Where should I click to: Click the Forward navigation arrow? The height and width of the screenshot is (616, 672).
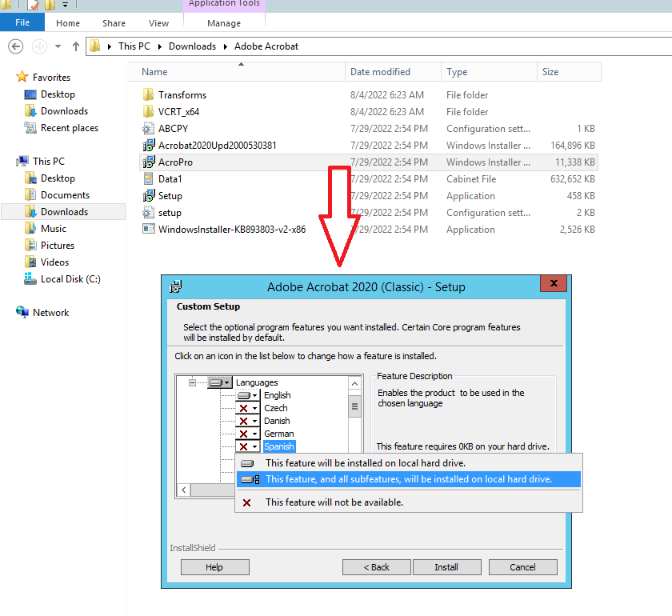pyautogui.click(x=39, y=46)
